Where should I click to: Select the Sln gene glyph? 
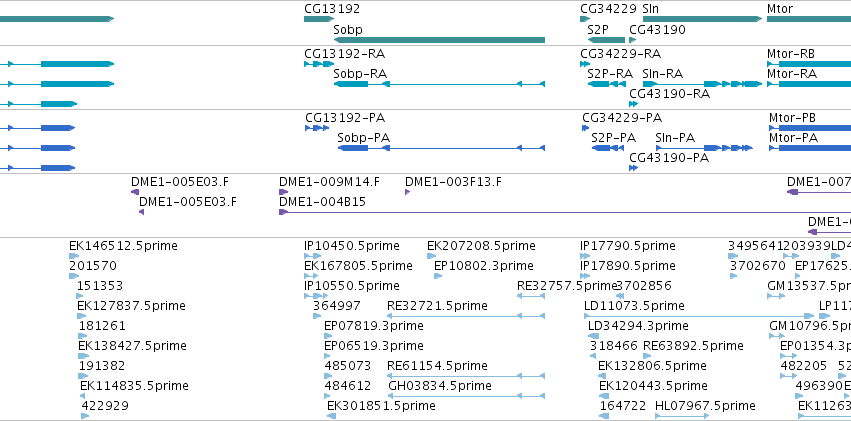point(702,19)
